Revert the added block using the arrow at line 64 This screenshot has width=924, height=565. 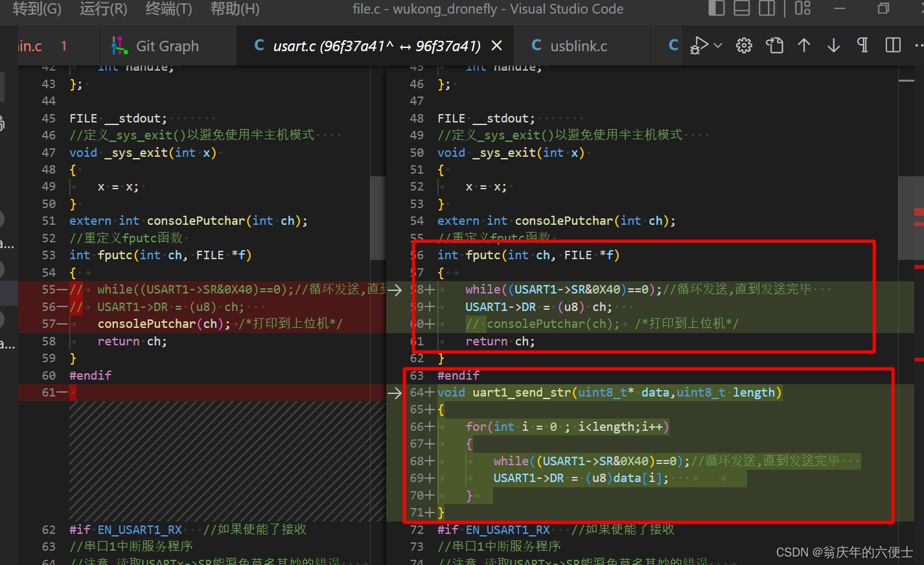click(x=395, y=393)
